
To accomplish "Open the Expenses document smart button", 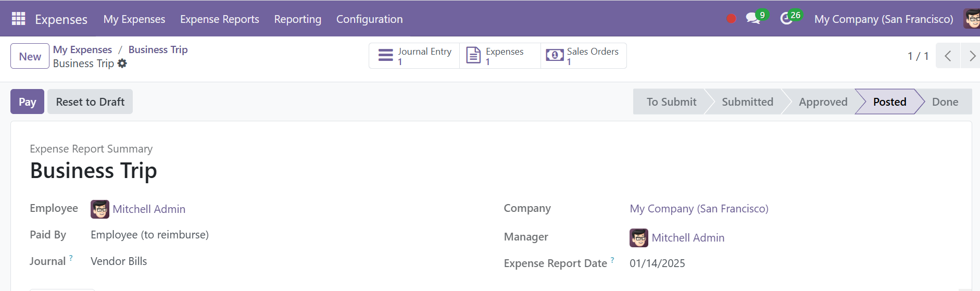I will pos(500,56).
